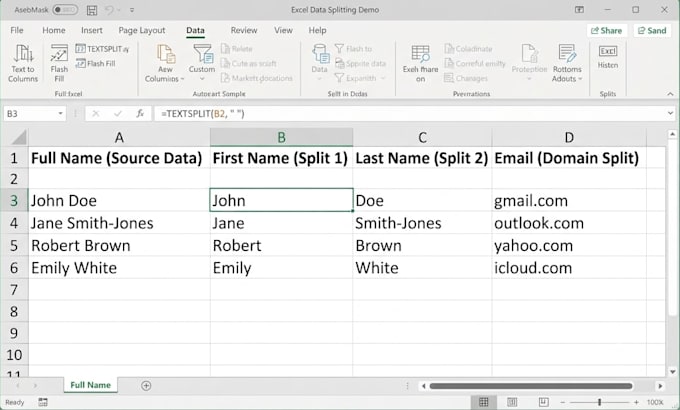Click the vertical scrollbar down arrow

tap(672, 372)
